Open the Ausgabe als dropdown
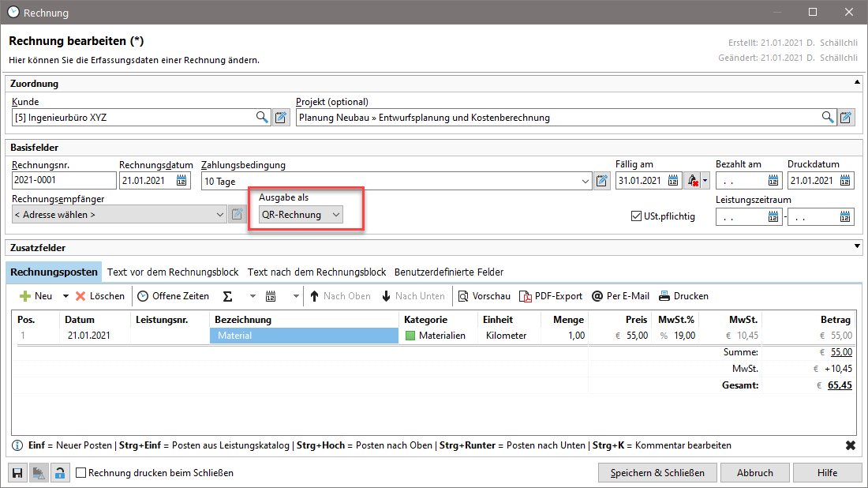Screen dimensions: 868x488 click(x=301, y=215)
